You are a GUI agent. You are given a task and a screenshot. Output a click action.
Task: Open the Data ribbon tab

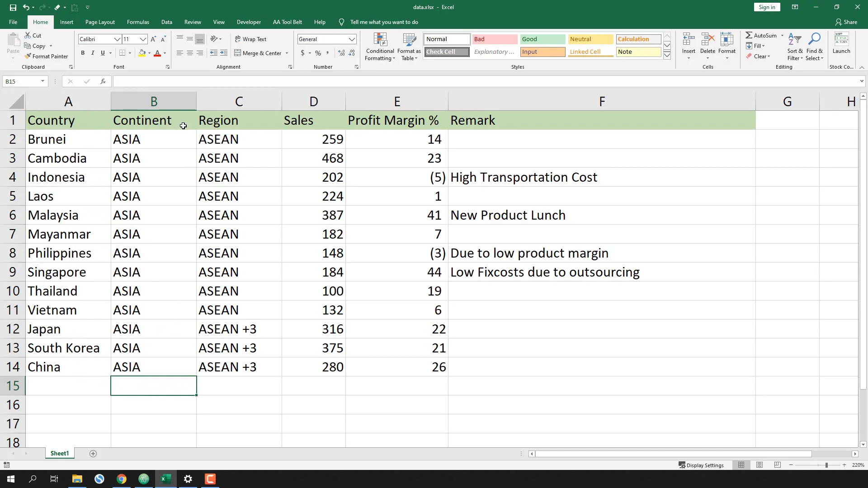(x=167, y=22)
